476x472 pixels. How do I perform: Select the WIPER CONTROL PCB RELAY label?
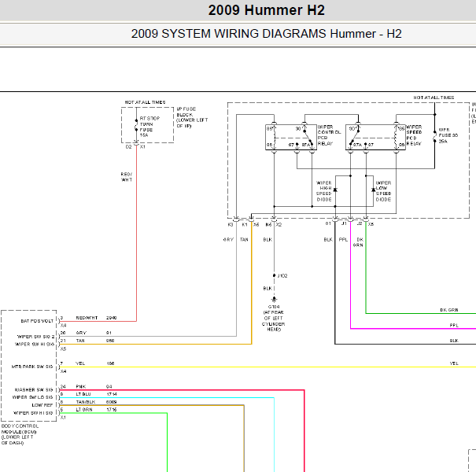tap(329, 135)
